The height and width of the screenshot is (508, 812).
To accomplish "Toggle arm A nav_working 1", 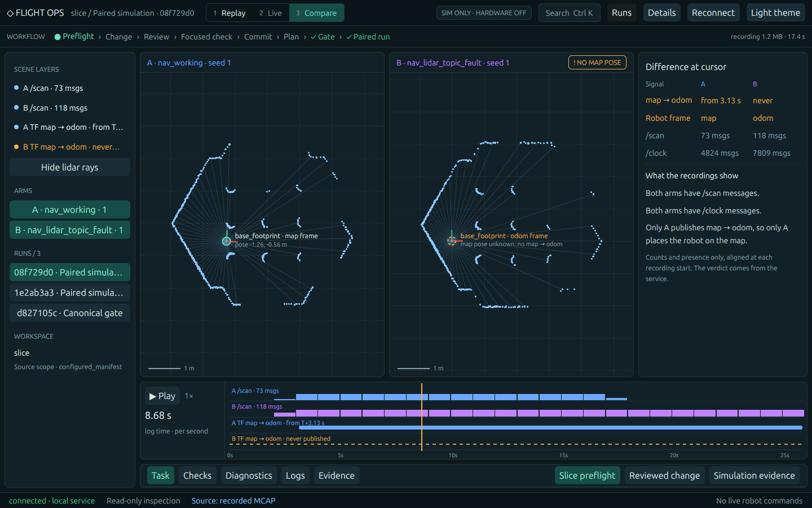I will coord(70,209).
